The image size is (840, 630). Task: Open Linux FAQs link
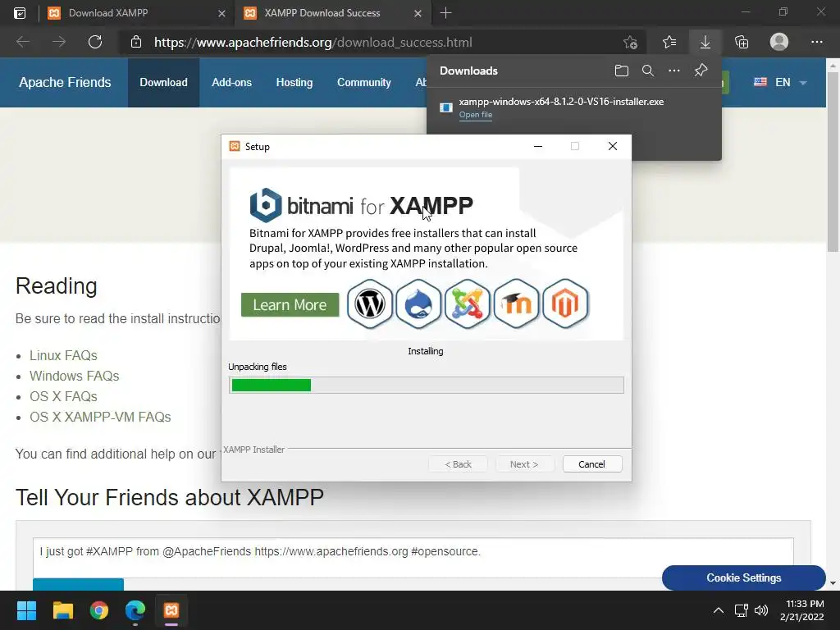(x=63, y=355)
